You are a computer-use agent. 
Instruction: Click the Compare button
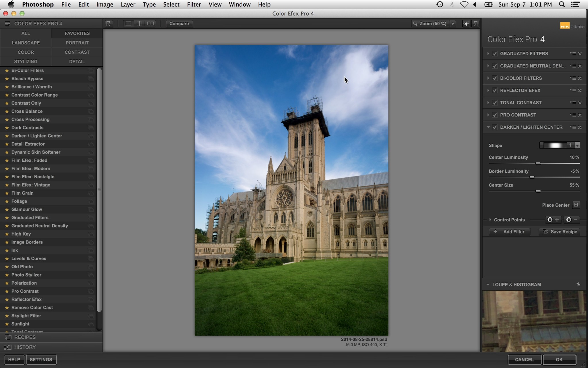click(179, 24)
